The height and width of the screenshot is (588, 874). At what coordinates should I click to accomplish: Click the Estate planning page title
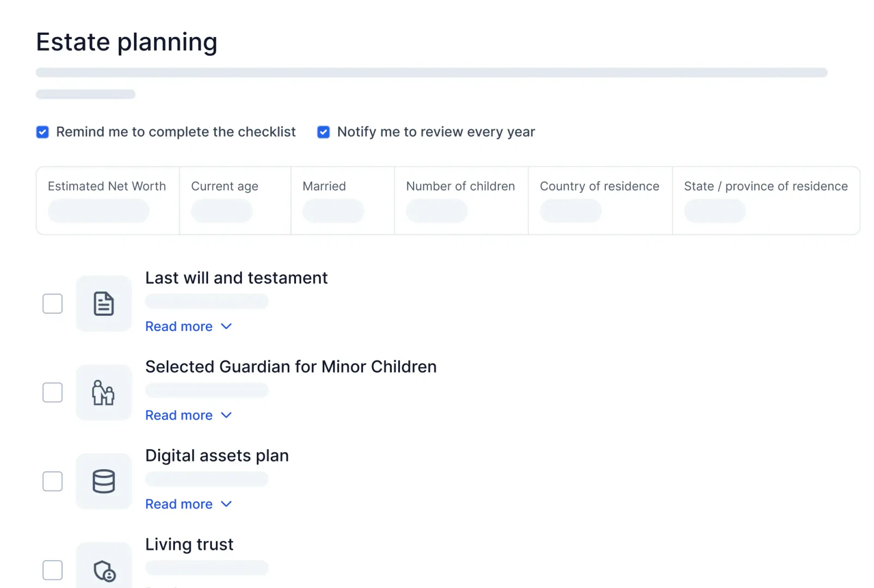pyautogui.click(x=126, y=42)
